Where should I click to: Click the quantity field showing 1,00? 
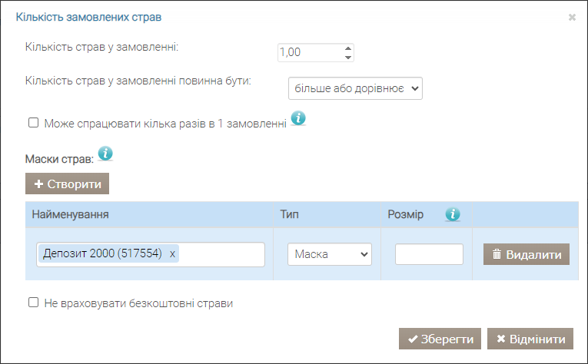click(x=310, y=52)
